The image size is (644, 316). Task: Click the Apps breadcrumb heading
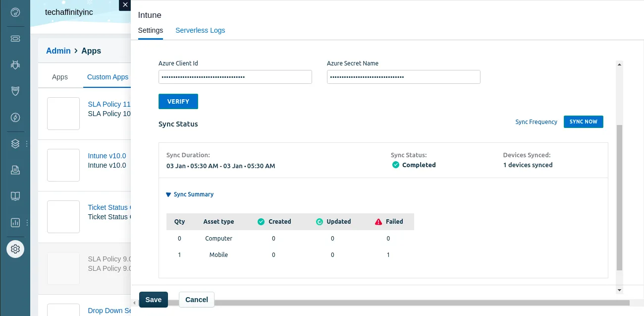[91, 51]
